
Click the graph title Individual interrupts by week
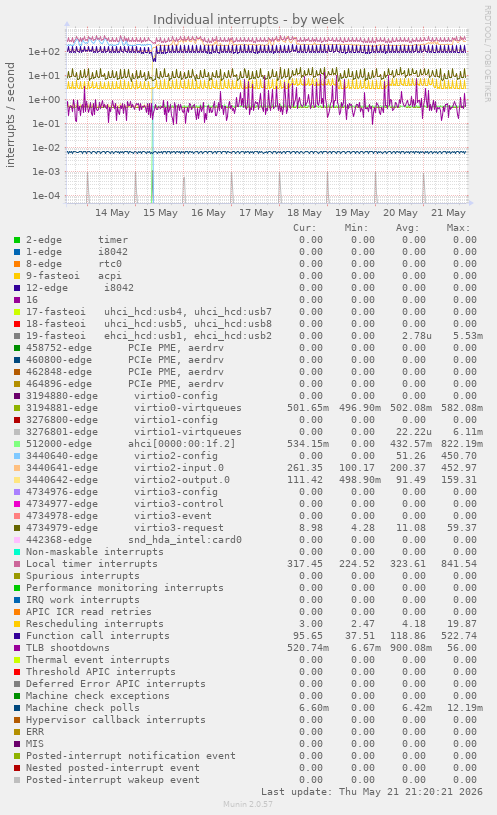[x=248, y=20]
